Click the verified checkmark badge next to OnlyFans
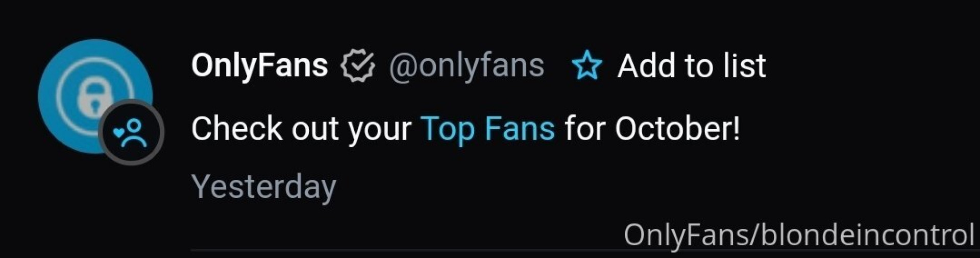The height and width of the screenshot is (258, 980). (x=358, y=65)
